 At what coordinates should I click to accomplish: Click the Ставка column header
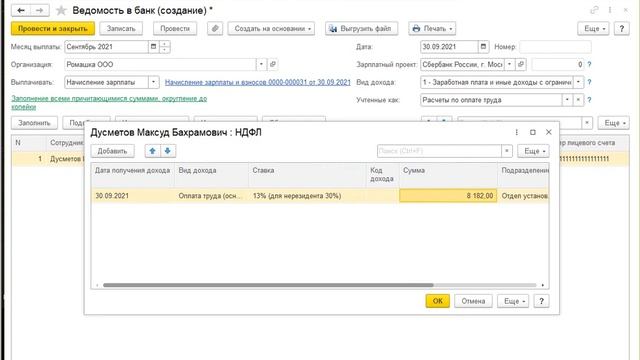tap(307, 175)
